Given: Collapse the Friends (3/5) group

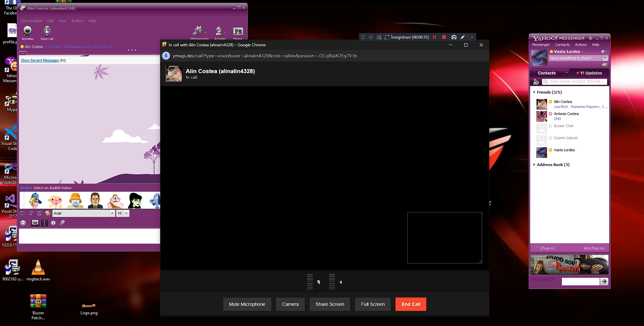Looking at the screenshot, I should point(534,92).
